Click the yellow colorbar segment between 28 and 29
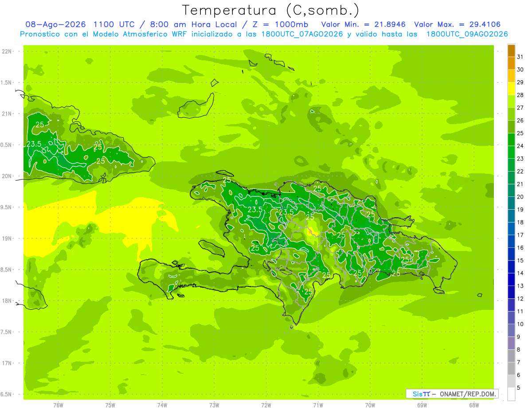 coord(512,88)
